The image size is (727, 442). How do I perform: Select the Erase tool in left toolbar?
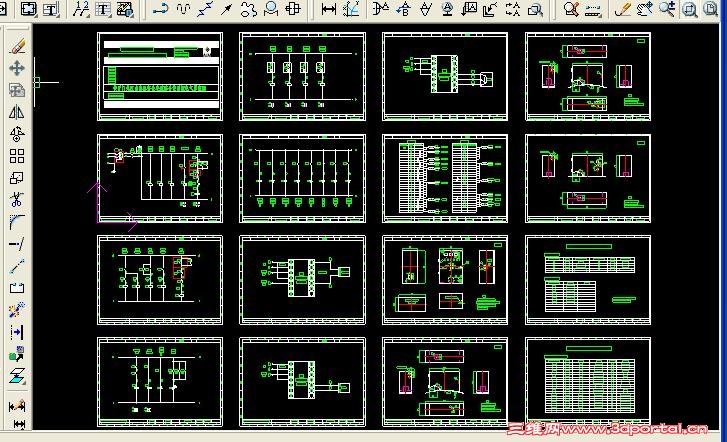[x=17, y=46]
